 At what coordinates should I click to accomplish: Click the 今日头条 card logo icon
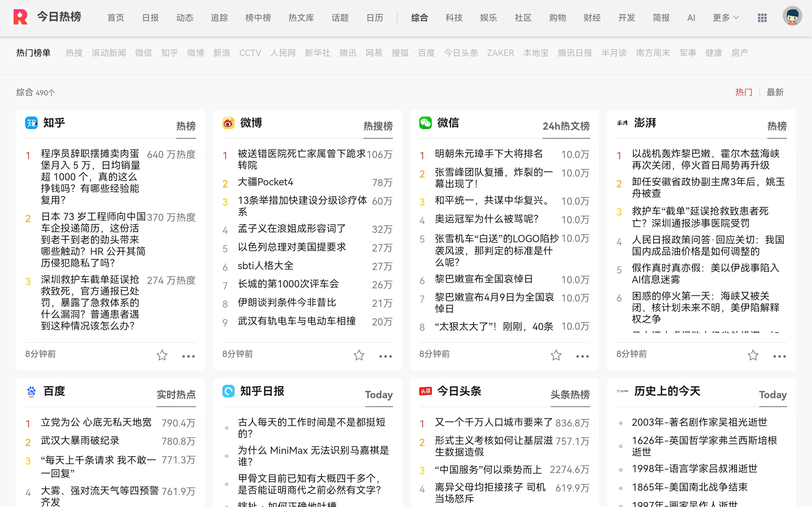click(425, 391)
